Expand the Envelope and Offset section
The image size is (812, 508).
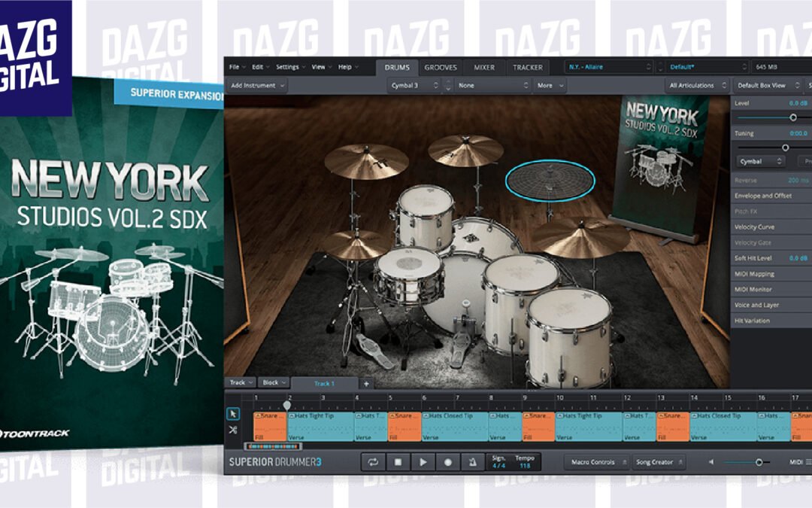[771, 196]
